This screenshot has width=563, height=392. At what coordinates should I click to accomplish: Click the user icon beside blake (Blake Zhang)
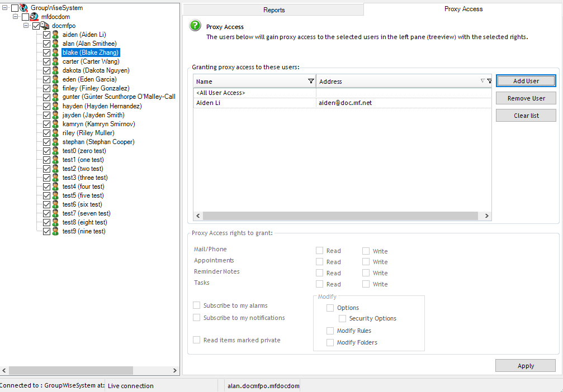pos(55,52)
